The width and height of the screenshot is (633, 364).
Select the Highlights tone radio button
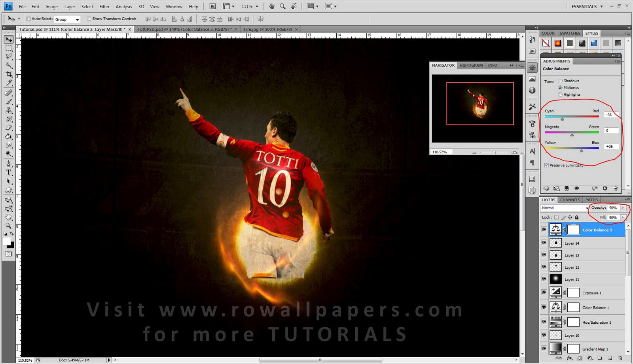560,94
